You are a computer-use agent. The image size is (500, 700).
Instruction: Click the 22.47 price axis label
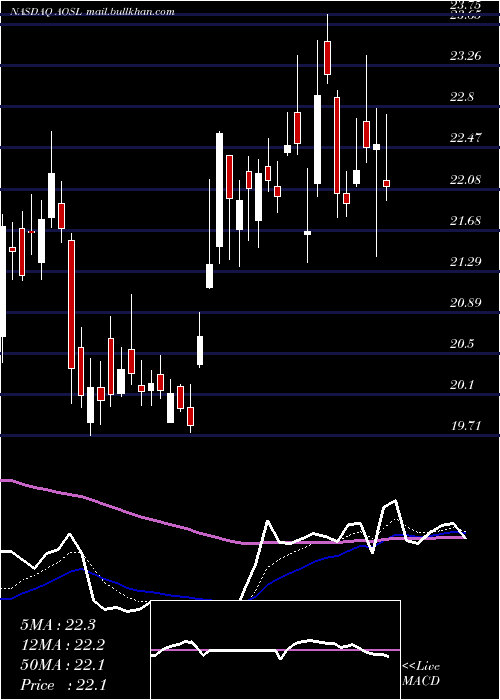(466, 138)
